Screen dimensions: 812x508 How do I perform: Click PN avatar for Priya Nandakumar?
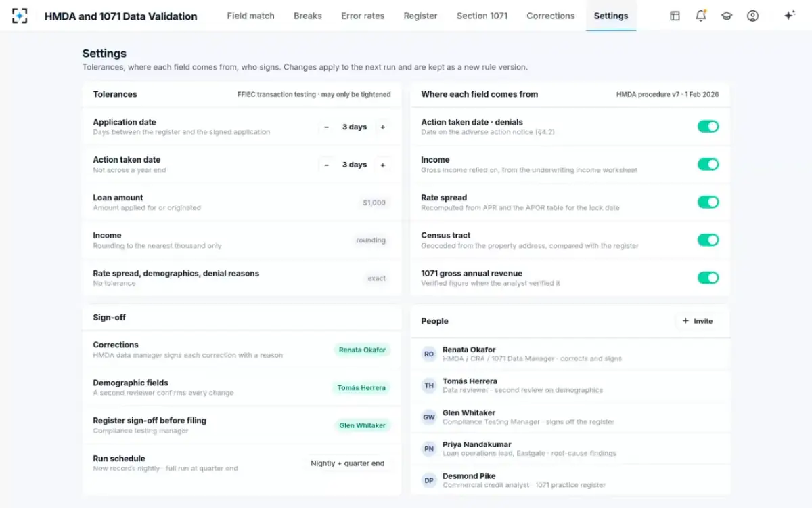pyautogui.click(x=429, y=449)
